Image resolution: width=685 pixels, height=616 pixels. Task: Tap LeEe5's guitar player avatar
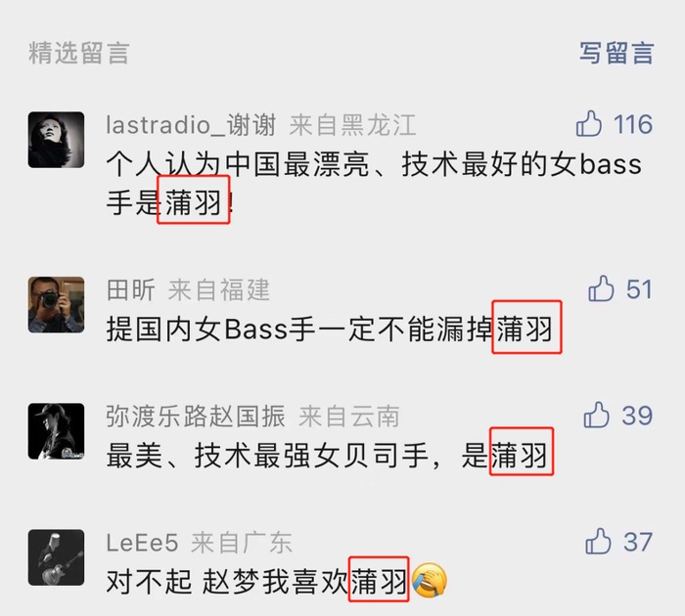click(x=57, y=557)
